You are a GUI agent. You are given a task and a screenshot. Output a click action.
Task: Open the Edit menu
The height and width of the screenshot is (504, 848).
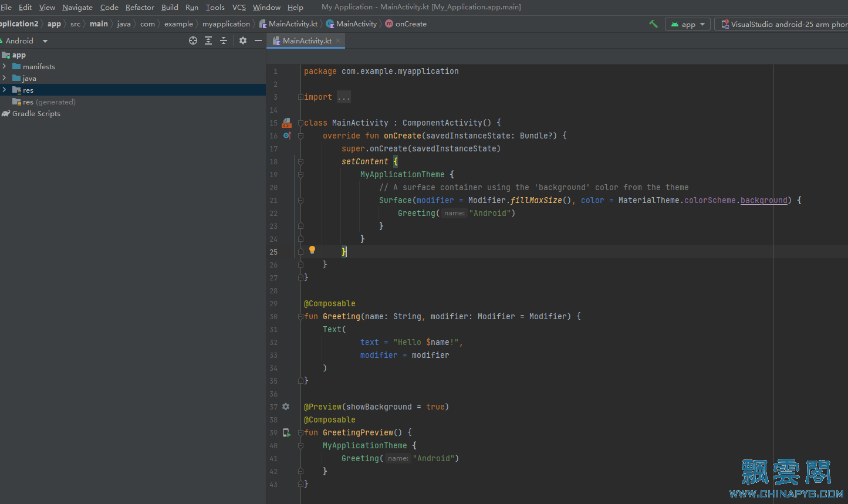coord(25,7)
